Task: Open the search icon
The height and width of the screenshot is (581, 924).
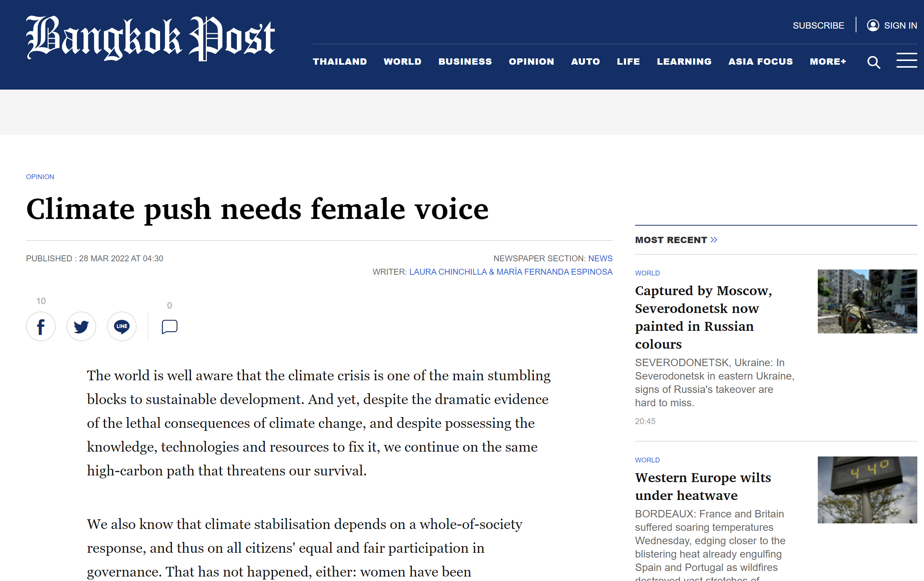Action: (873, 62)
